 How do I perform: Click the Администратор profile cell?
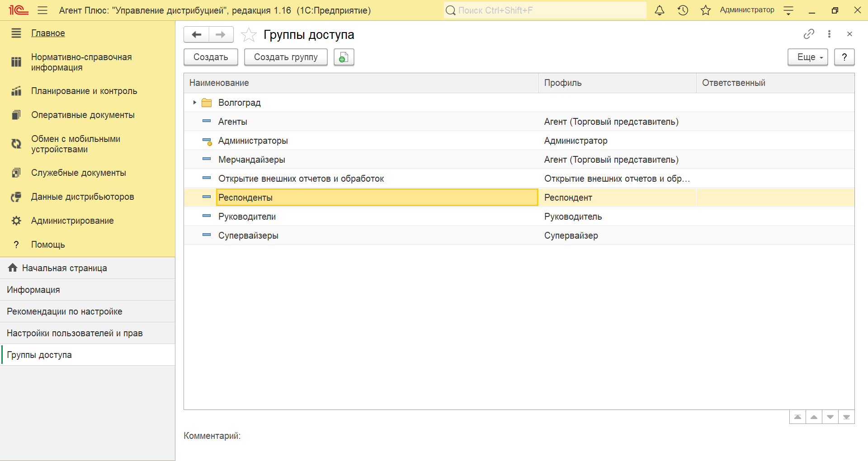tap(617, 141)
